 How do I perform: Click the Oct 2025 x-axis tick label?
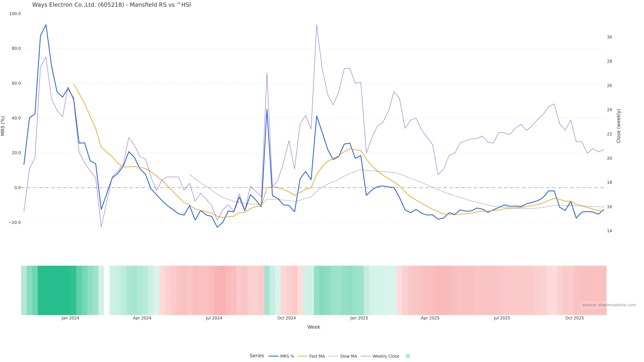(x=575, y=318)
